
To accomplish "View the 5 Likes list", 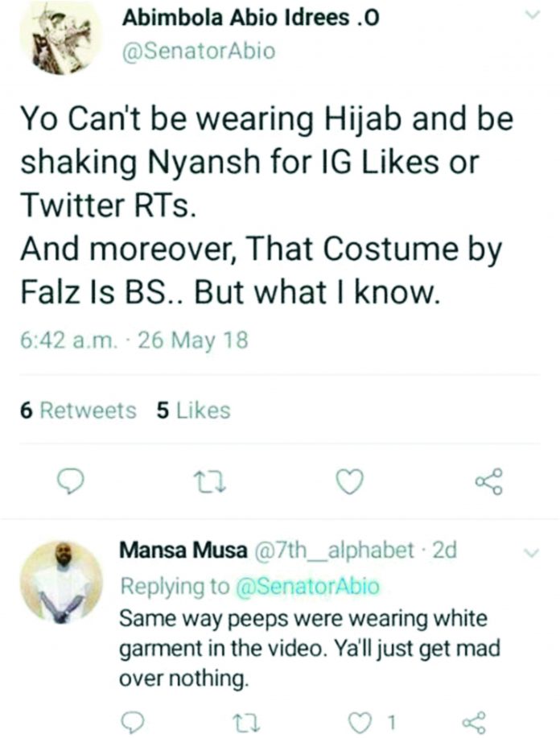I will pyautogui.click(x=193, y=410).
